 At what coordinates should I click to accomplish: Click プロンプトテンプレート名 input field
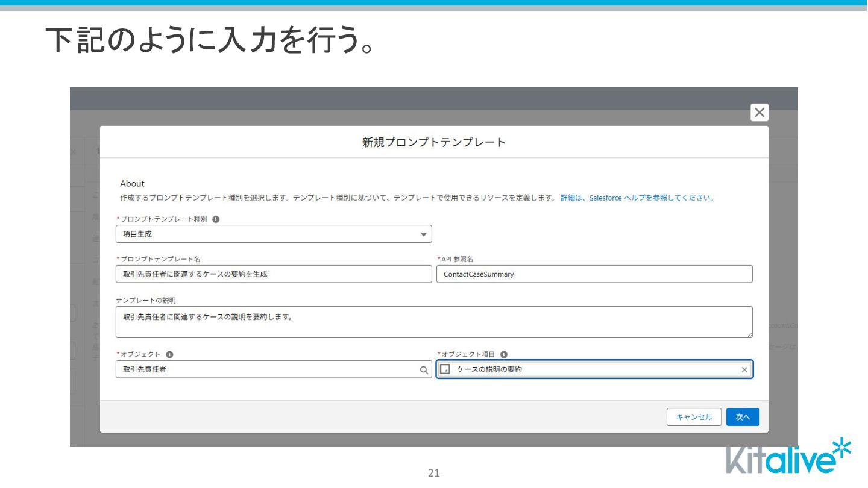(x=274, y=274)
